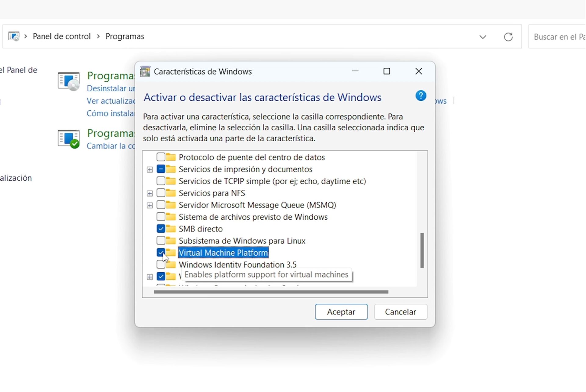Click Aceptar to apply feature changes
This screenshot has width=586, height=392.
click(341, 312)
